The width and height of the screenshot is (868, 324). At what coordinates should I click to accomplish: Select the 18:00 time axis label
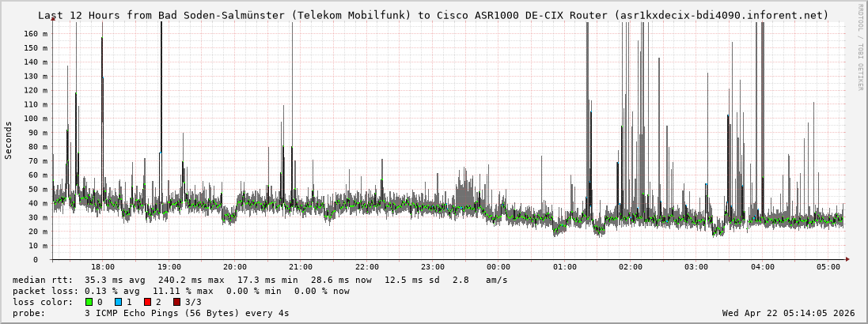pos(103,268)
